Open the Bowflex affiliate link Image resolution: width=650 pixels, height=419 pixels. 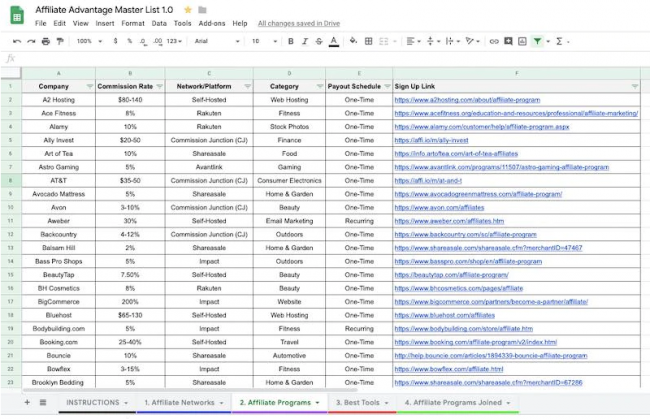(449, 369)
